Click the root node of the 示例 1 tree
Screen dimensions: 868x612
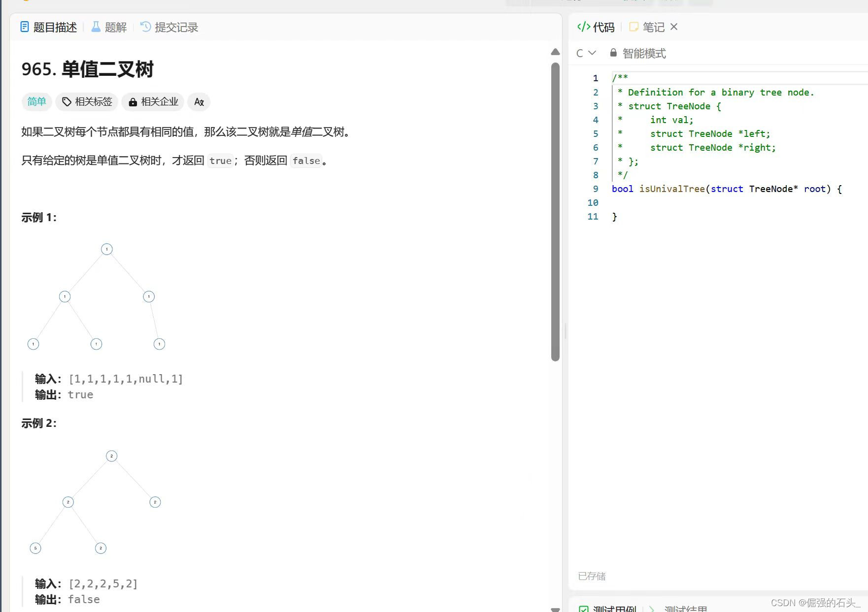point(107,249)
